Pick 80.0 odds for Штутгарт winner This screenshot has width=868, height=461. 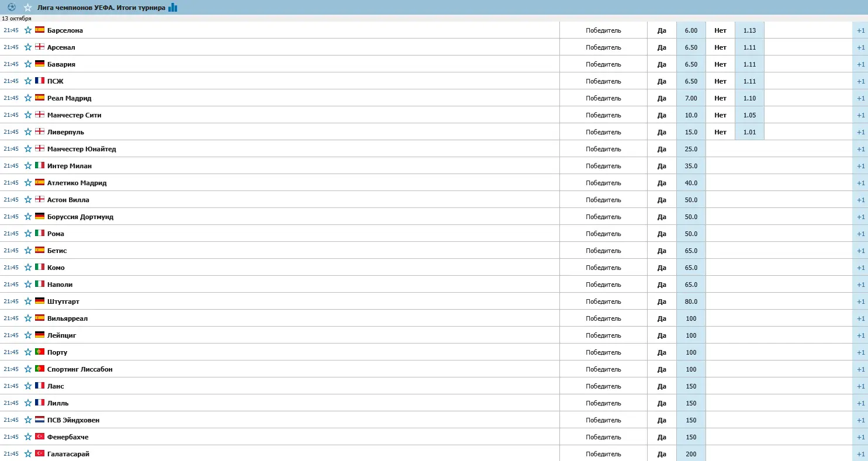(x=691, y=301)
